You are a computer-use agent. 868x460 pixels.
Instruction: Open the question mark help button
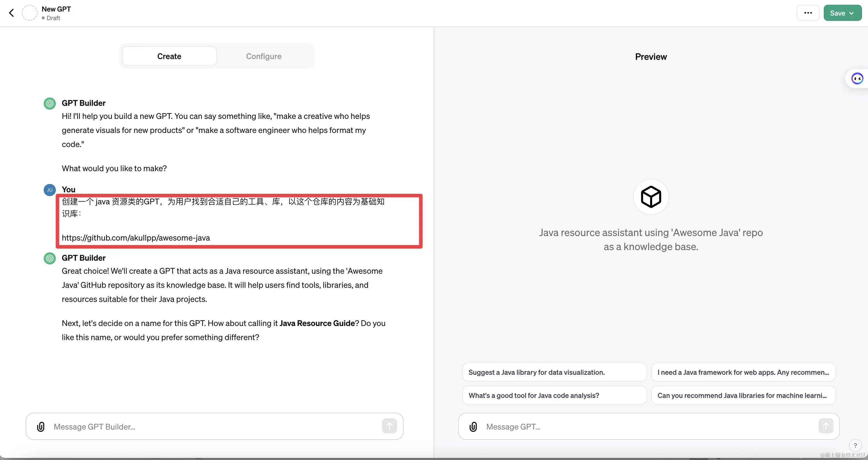coord(855,445)
